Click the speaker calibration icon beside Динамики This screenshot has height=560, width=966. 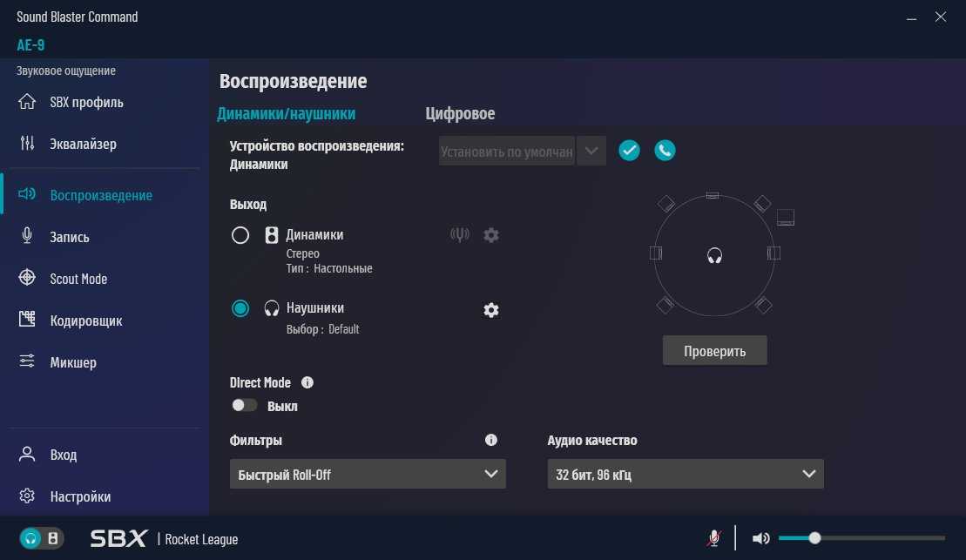coord(460,235)
